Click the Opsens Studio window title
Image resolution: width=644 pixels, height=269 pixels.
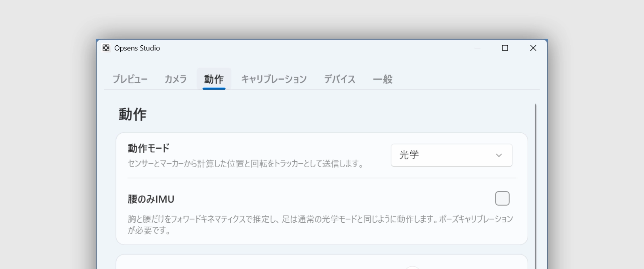pos(137,48)
